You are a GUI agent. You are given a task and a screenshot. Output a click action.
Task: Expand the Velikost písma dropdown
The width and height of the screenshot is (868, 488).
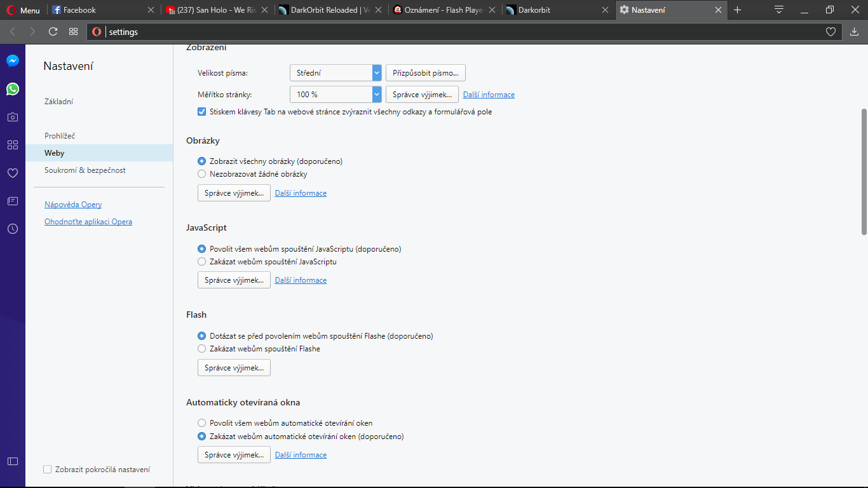(x=335, y=73)
